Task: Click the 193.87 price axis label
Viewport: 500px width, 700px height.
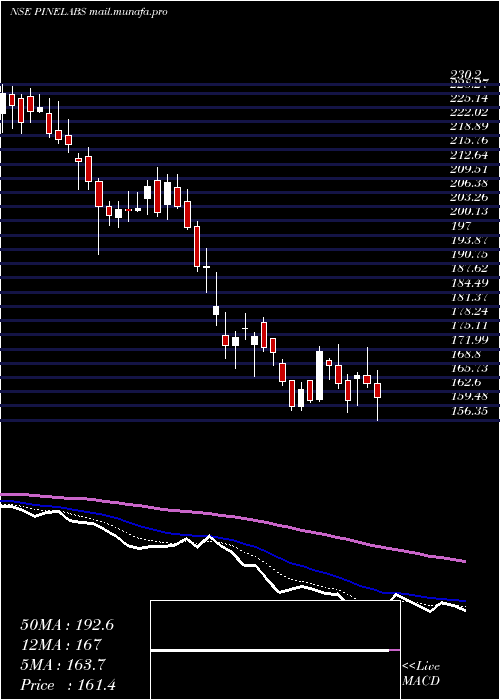Action: 469,240
